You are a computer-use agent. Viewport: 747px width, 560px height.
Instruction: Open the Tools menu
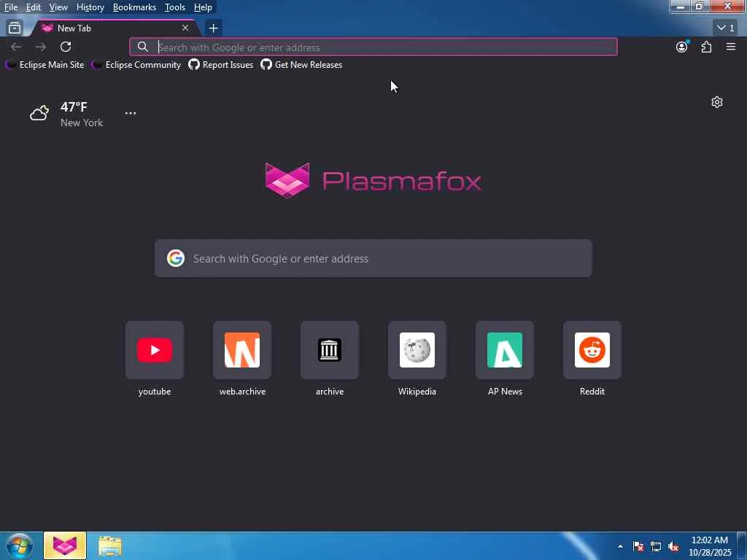coord(175,7)
